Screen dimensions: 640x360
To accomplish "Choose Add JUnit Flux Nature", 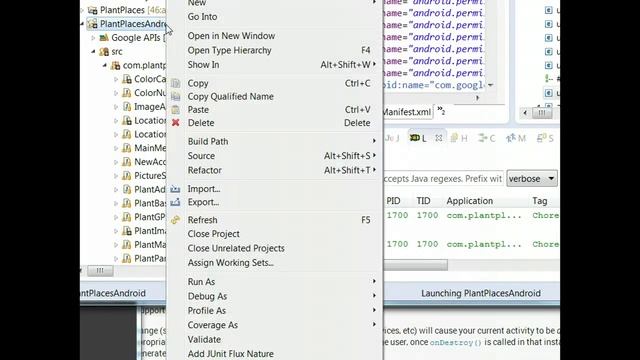I will [275, 354].
